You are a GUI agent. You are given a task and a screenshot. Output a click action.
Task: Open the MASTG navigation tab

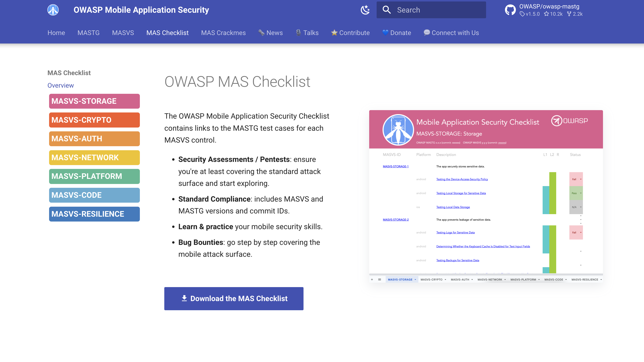coord(88,33)
